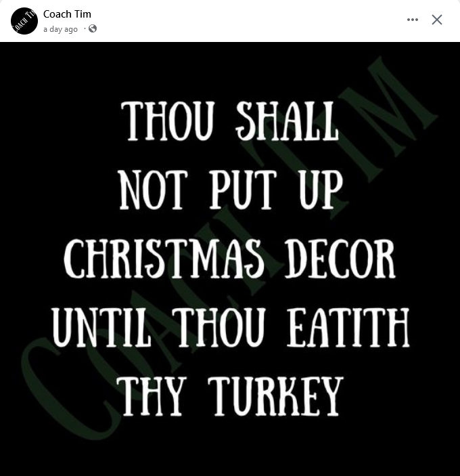Click the word 'UNTIL' in the meme
460x476 pixels.
[x=101, y=327]
